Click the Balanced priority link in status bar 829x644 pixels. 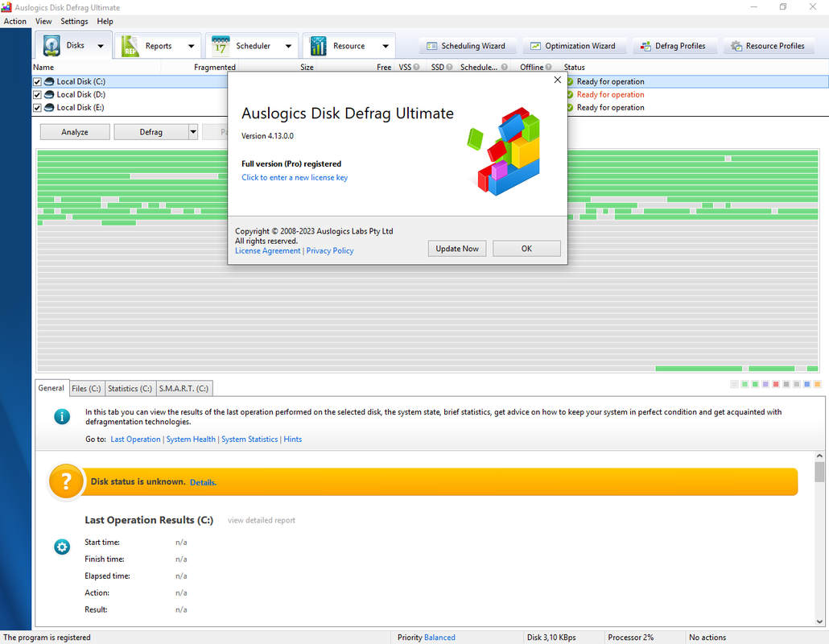point(440,637)
